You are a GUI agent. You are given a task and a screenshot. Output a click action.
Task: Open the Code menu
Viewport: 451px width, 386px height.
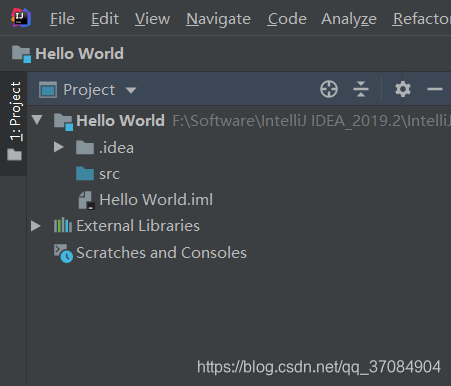point(287,19)
